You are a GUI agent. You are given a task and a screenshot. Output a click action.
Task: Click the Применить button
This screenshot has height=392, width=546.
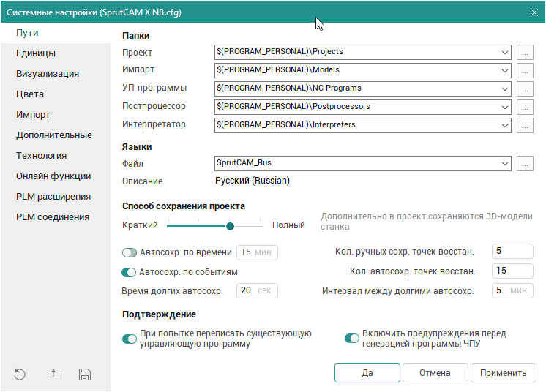click(503, 373)
